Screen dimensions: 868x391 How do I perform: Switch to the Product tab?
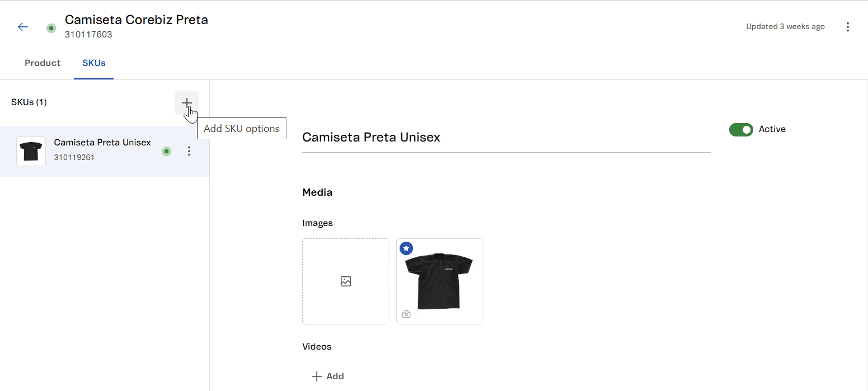43,63
